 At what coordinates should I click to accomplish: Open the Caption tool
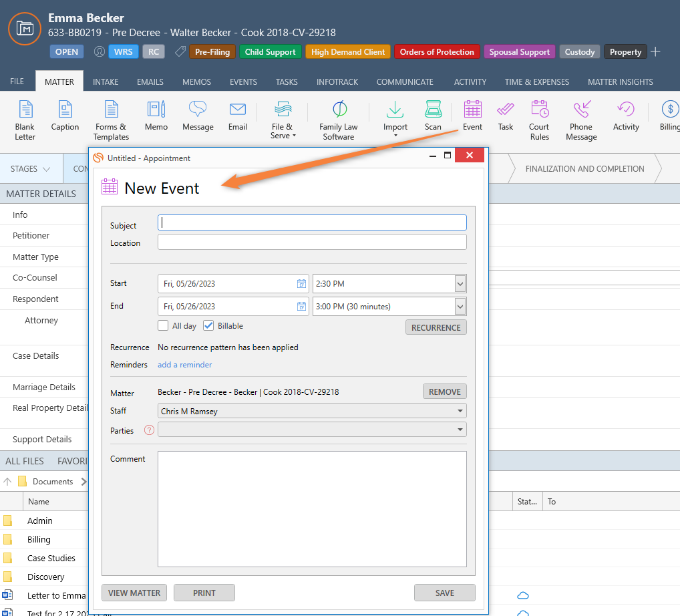65,116
